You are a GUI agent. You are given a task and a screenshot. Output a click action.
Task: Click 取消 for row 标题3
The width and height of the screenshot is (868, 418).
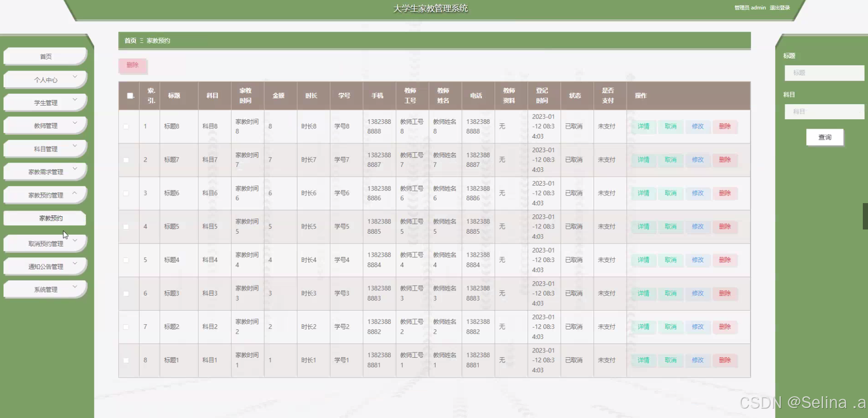click(x=670, y=294)
